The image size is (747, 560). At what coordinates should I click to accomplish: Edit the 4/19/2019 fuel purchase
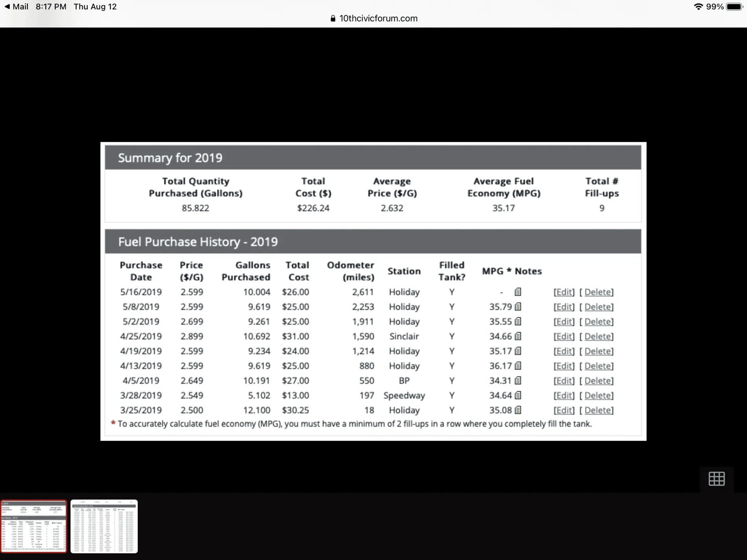coord(564,351)
